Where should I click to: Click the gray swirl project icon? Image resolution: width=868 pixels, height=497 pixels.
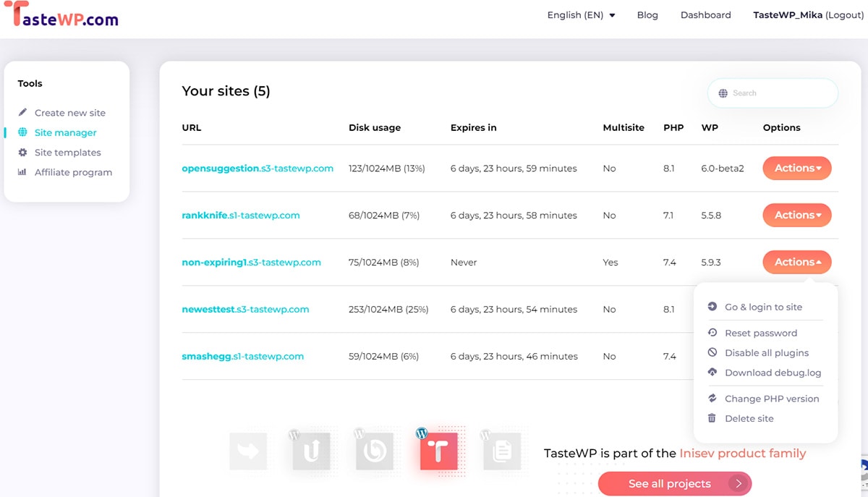click(x=374, y=450)
